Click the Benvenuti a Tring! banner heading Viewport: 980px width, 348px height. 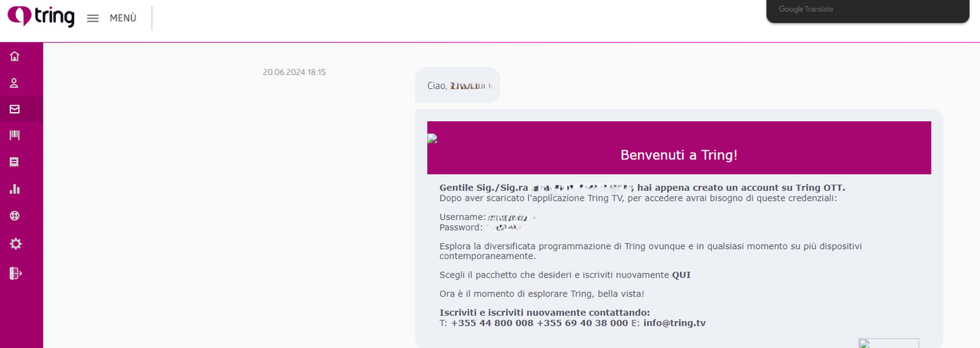[679, 155]
